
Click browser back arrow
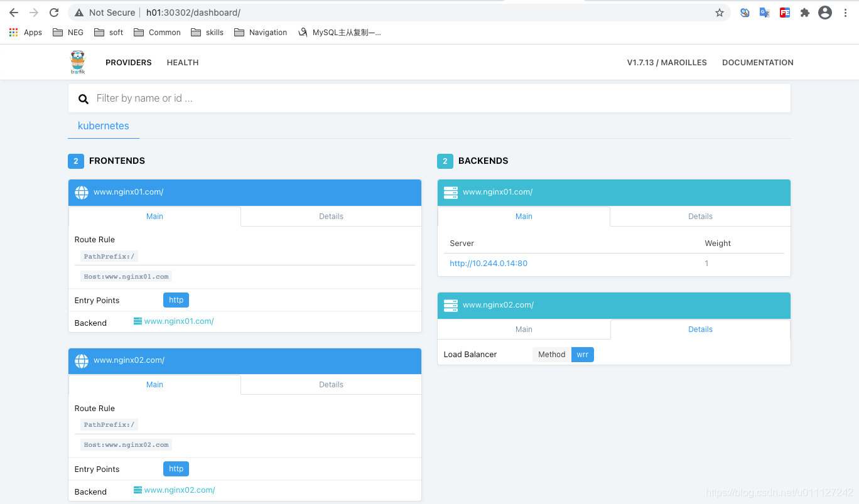click(x=14, y=13)
